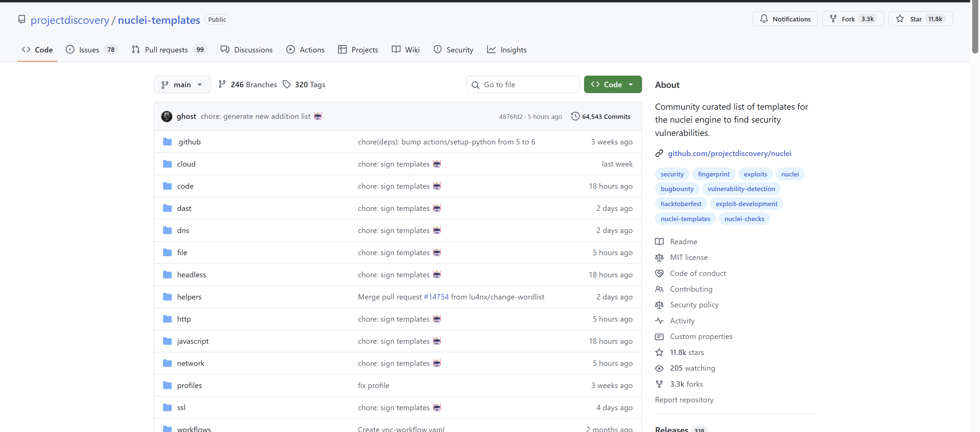Click the link icon beside nuclei URL
The image size is (980, 432).
(659, 153)
